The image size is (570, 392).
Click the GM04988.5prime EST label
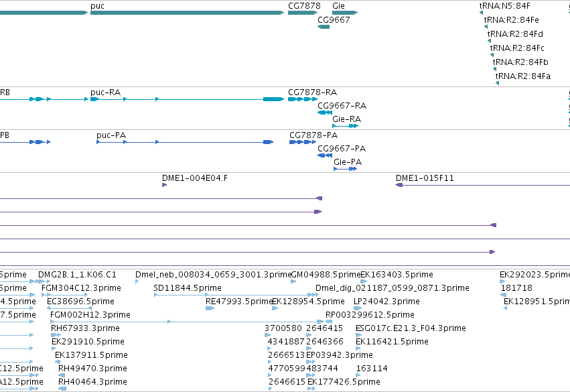pos(326,275)
